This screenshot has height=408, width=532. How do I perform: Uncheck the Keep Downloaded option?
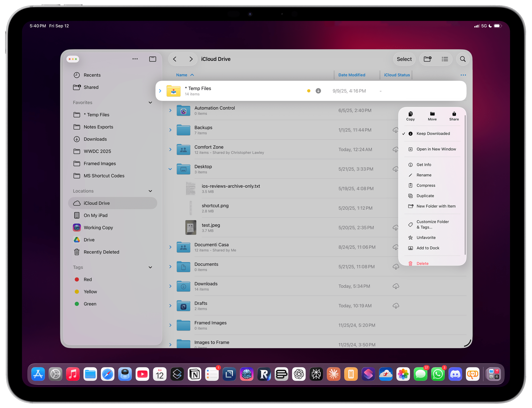pyautogui.click(x=433, y=134)
